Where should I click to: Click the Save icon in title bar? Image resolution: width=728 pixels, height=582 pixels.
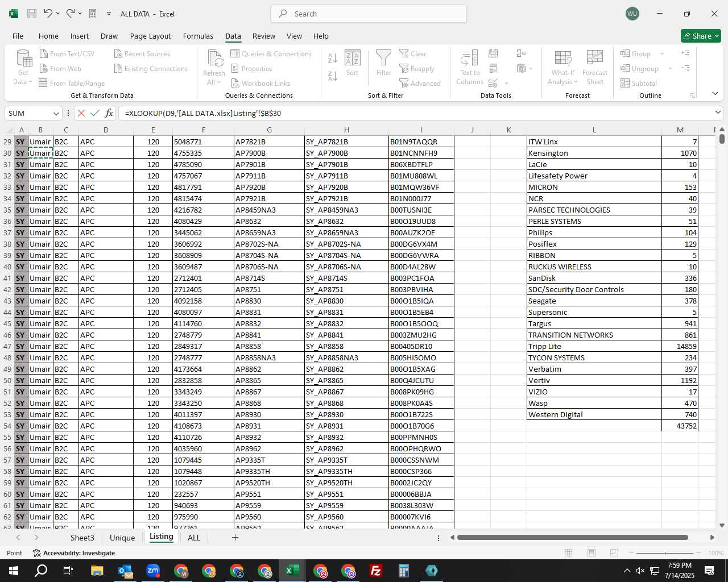click(x=32, y=14)
